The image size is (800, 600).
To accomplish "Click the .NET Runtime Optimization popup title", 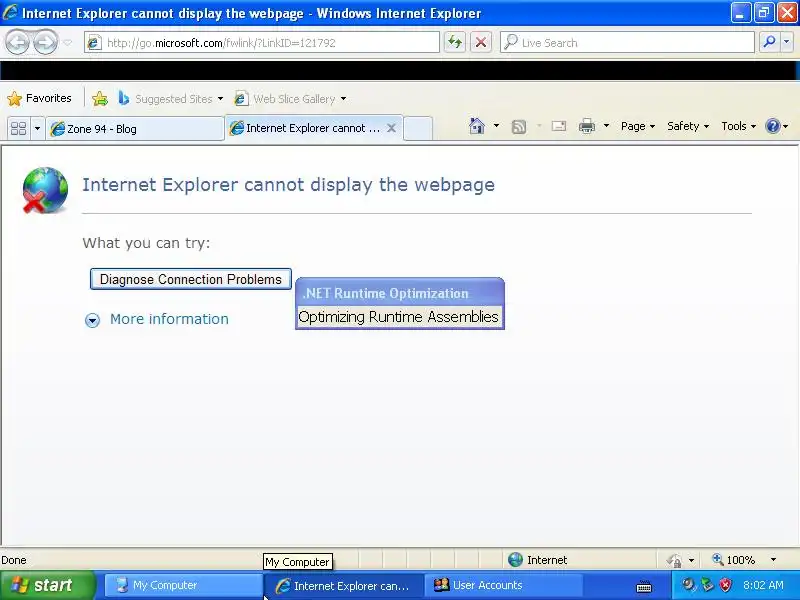I will click(386, 293).
